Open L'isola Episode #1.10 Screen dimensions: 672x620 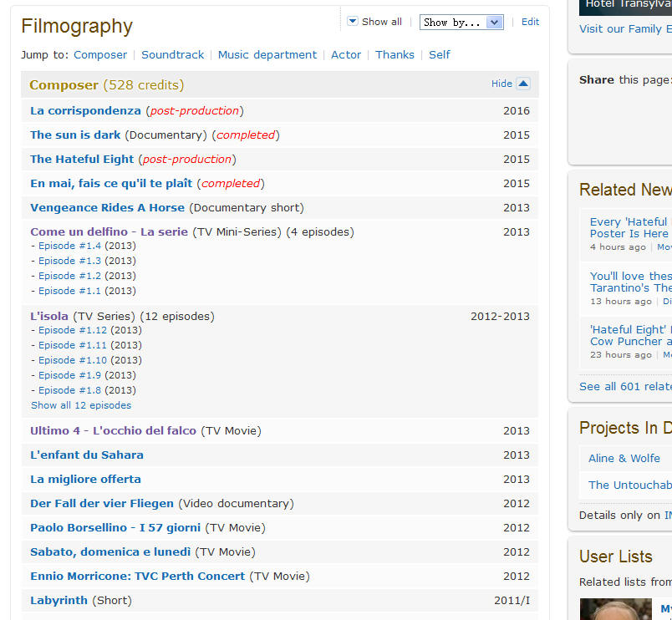click(x=73, y=360)
